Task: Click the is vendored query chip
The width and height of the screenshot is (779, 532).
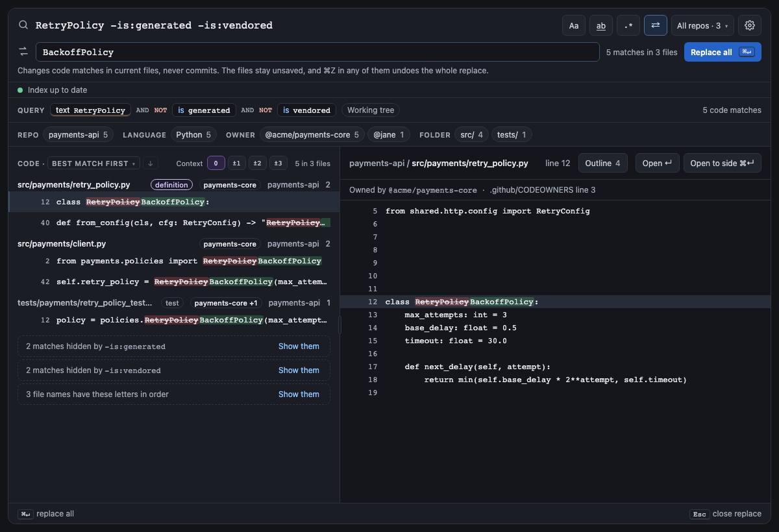Action: pos(306,110)
